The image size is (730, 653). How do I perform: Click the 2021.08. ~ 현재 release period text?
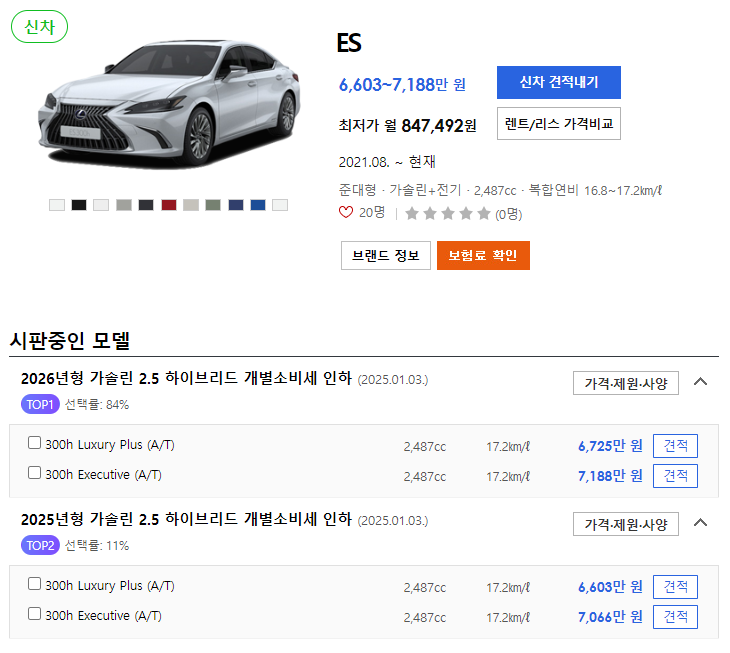(x=387, y=162)
